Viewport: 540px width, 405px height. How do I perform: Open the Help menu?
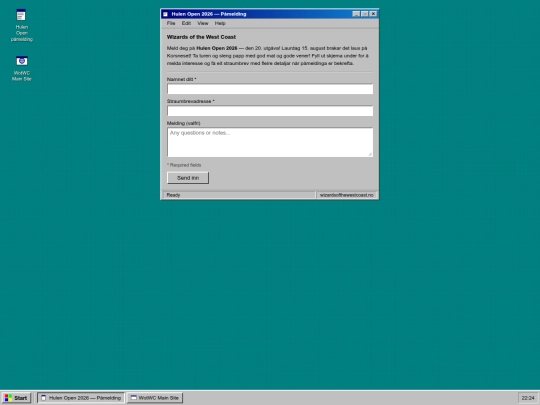tap(220, 23)
